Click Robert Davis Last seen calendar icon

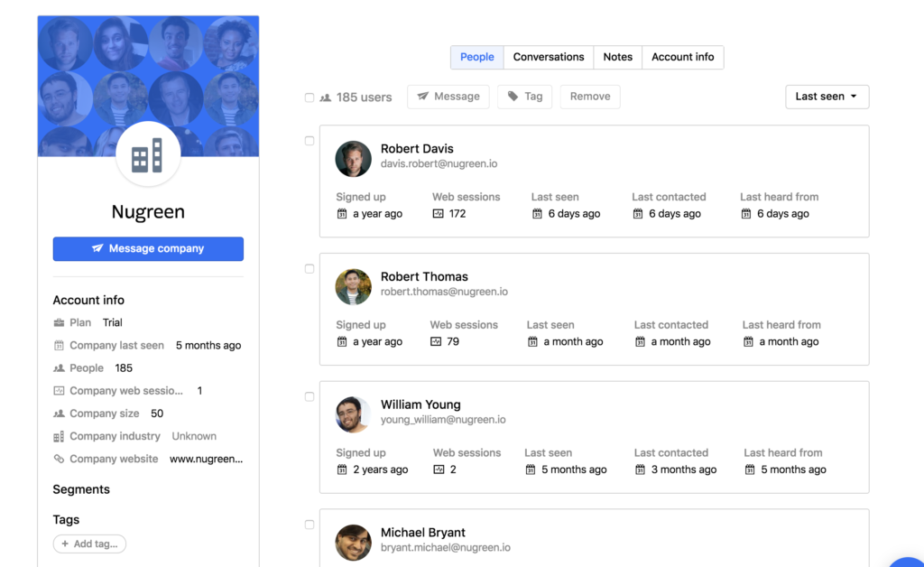pyautogui.click(x=537, y=214)
